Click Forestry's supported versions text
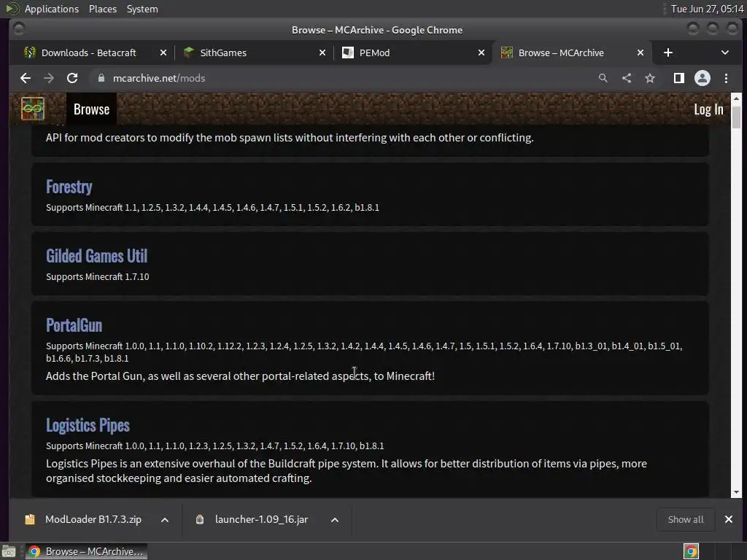The image size is (747, 560). 212,207
